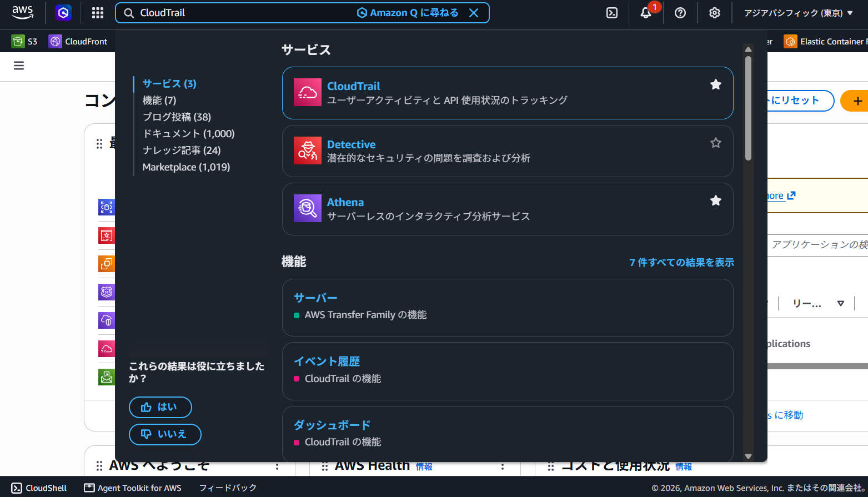The height and width of the screenshot is (497, 868).
Task: Click the scrollbar up arrow
Action: tap(748, 49)
